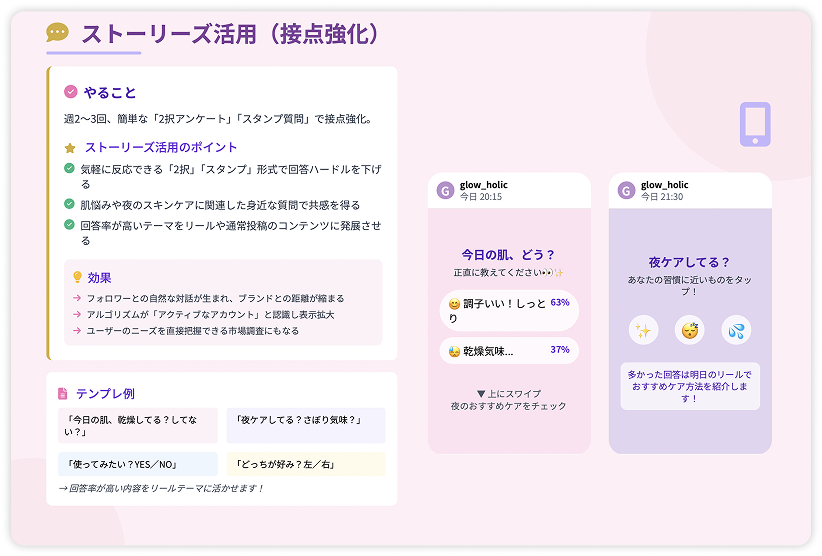Click the 63% poll result
The image size is (822, 556).
[x=559, y=302]
